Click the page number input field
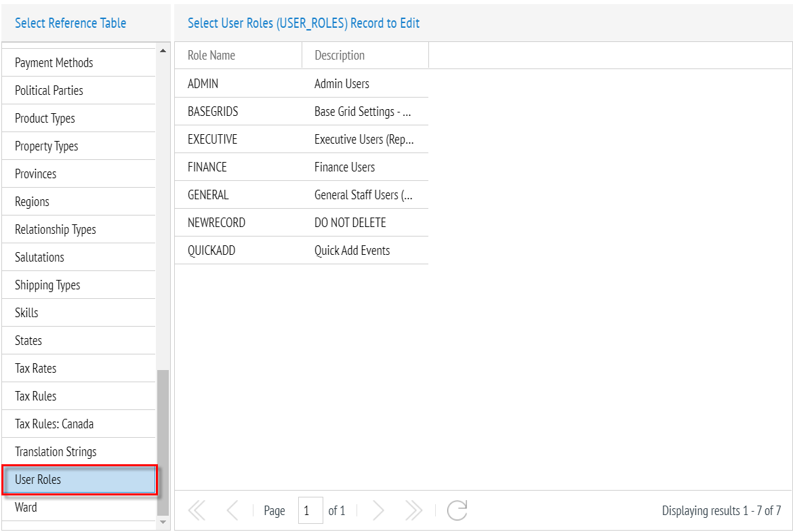This screenshot has height=532, width=793. click(x=310, y=510)
